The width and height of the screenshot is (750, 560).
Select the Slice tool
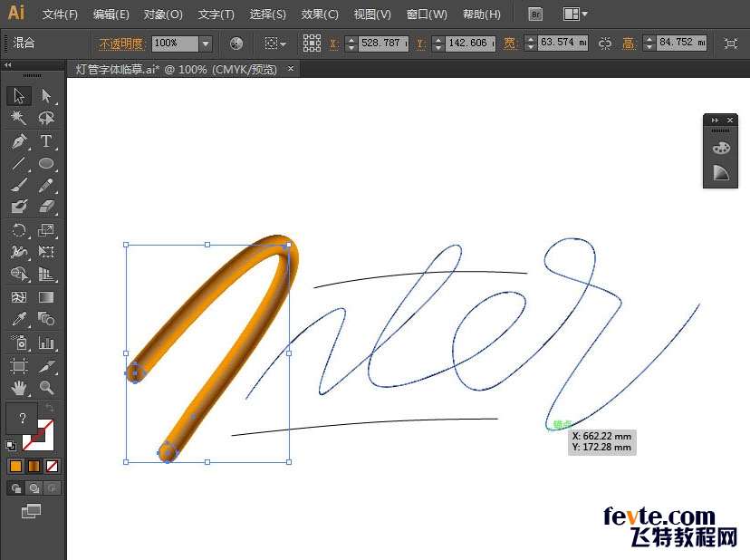(x=46, y=367)
